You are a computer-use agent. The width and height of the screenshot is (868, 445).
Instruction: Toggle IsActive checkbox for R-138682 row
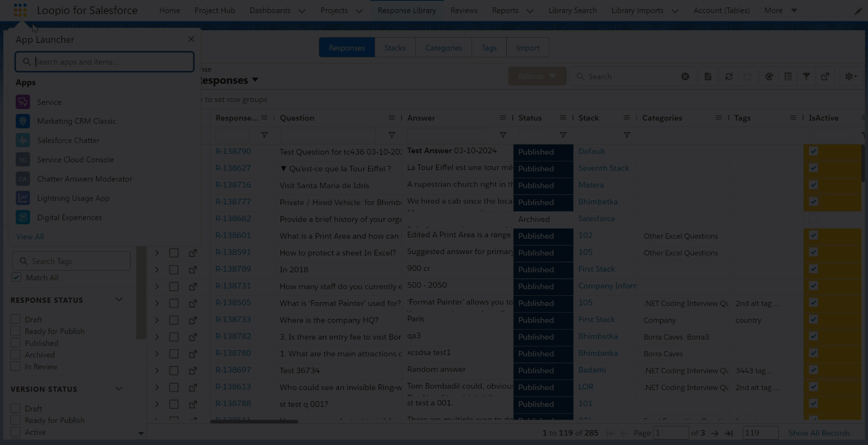pyautogui.click(x=813, y=218)
